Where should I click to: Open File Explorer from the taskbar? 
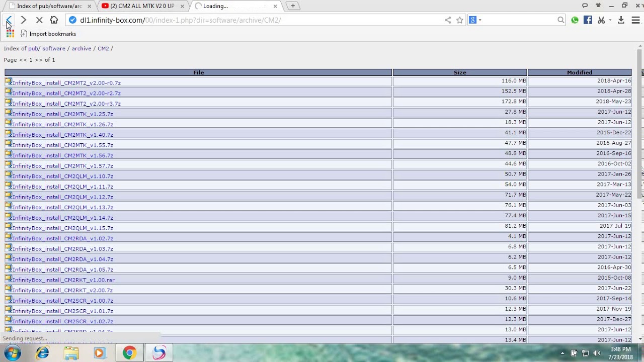(x=71, y=353)
